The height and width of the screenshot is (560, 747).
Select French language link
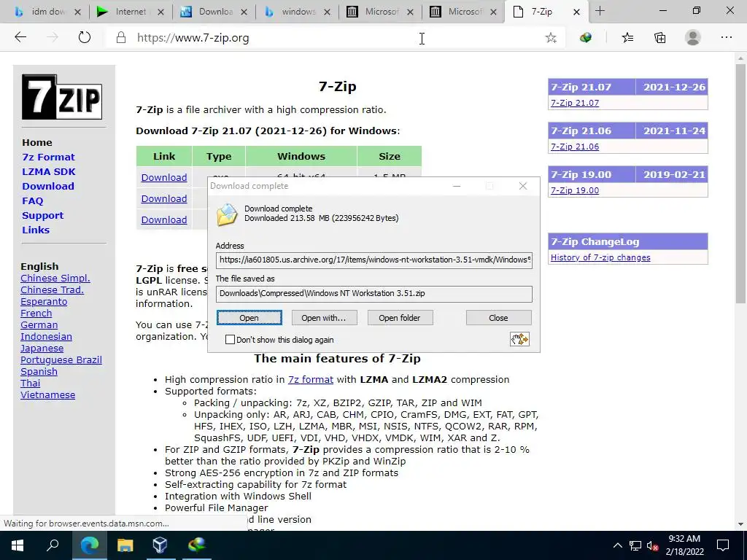point(36,314)
